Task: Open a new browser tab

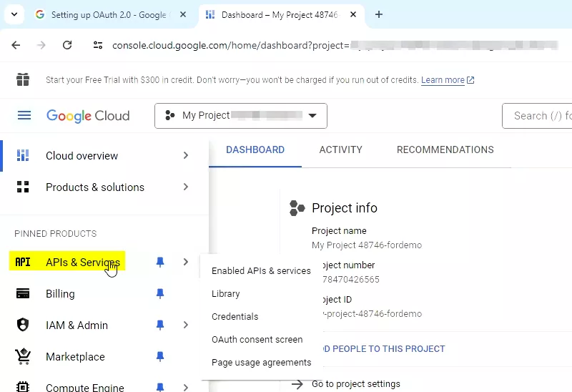Action: click(x=379, y=14)
